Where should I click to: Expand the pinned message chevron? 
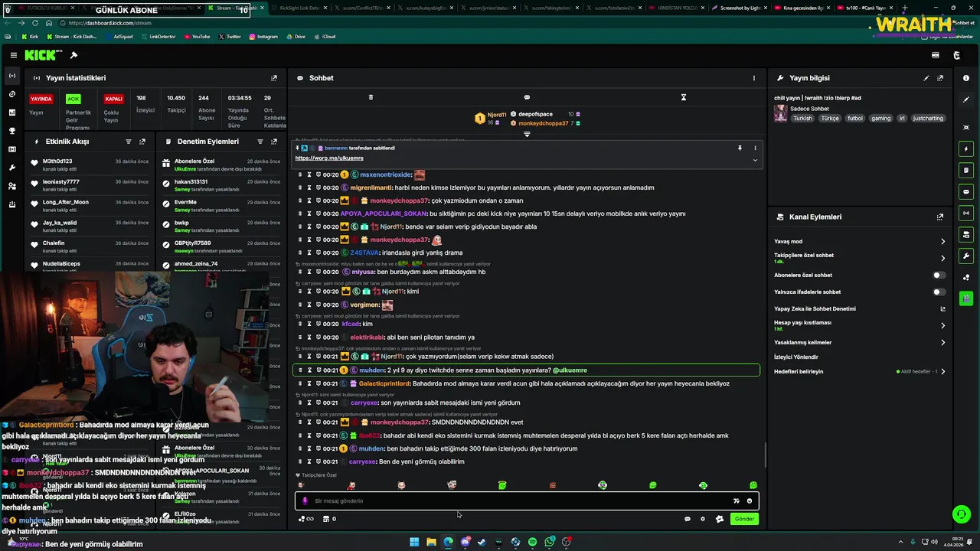pyautogui.click(x=755, y=160)
